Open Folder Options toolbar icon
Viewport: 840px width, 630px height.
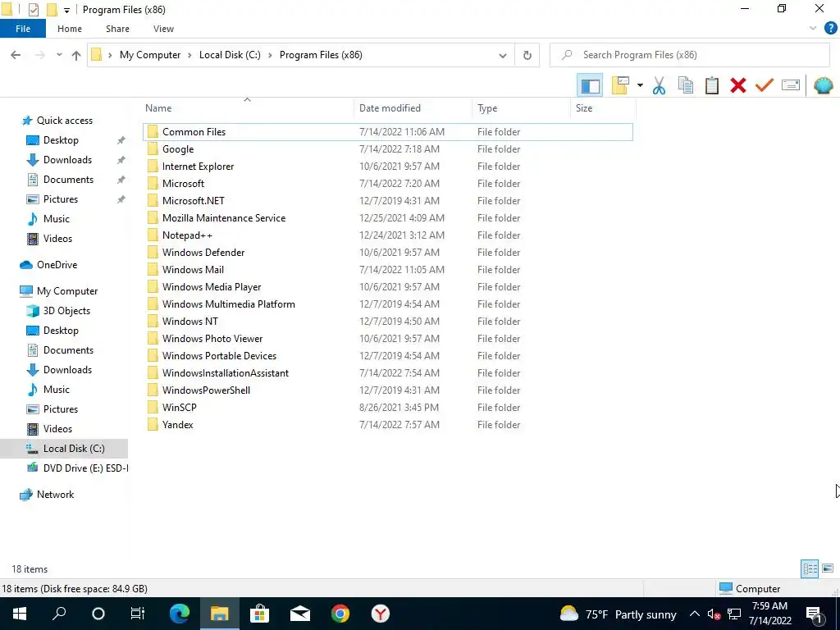(620, 85)
